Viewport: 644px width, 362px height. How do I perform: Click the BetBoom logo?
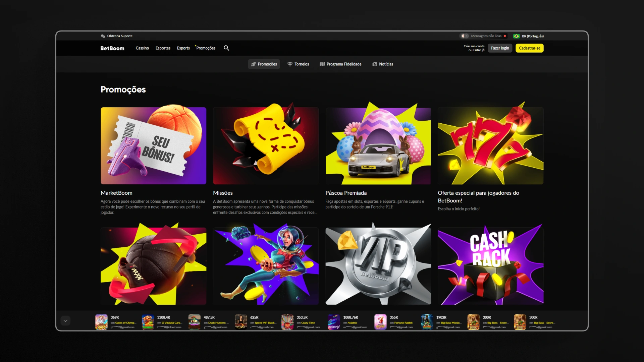pyautogui.click(x=112, y=48)
